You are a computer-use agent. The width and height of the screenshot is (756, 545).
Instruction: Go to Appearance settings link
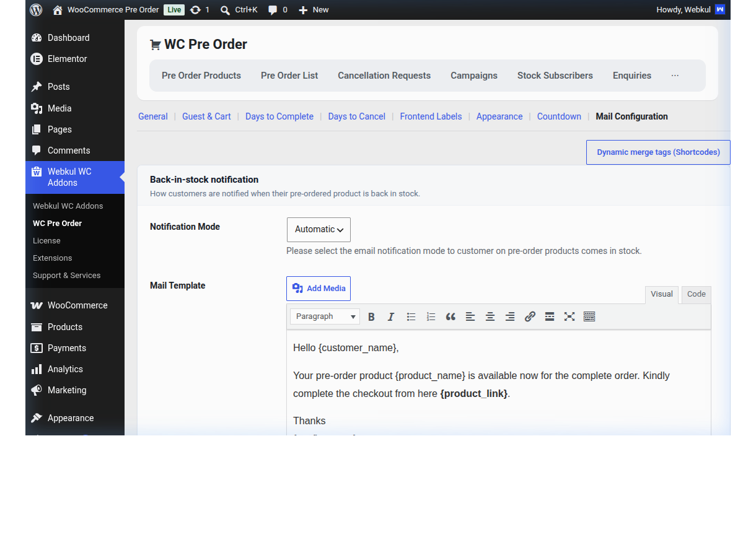tap(499, 116)
